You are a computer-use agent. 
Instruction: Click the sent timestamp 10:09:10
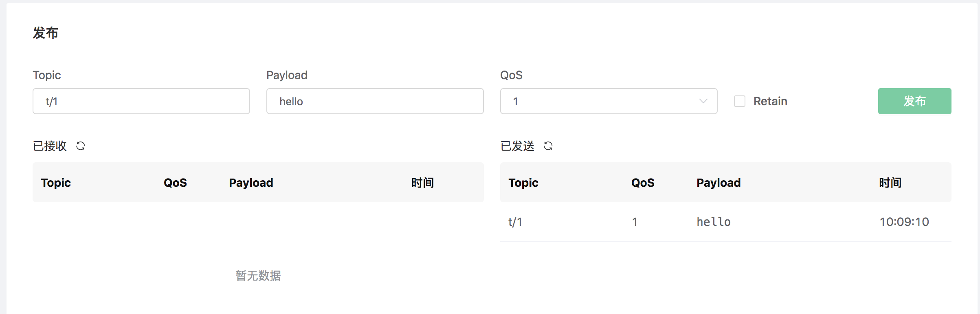click(904, 222)
